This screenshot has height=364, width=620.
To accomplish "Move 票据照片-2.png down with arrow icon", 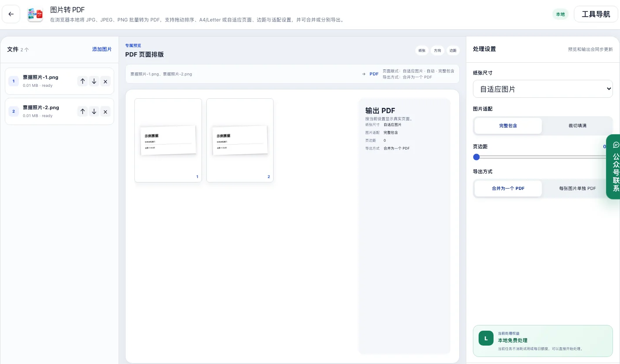I will pyautogui.click(x=94, y=111).
